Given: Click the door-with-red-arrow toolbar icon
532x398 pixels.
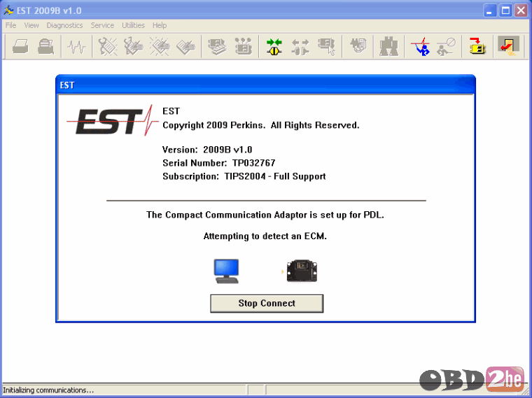Looking at the screenshot, I should (x=509, y=45).
